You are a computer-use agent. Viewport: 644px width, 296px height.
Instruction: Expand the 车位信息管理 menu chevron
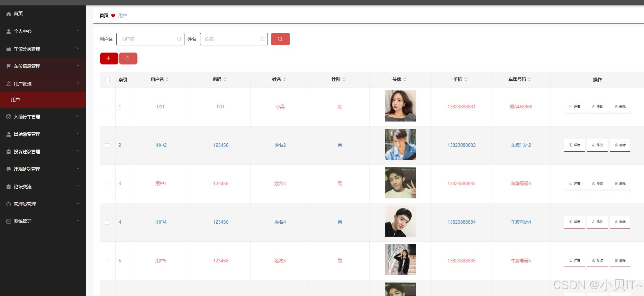point(78,65)
